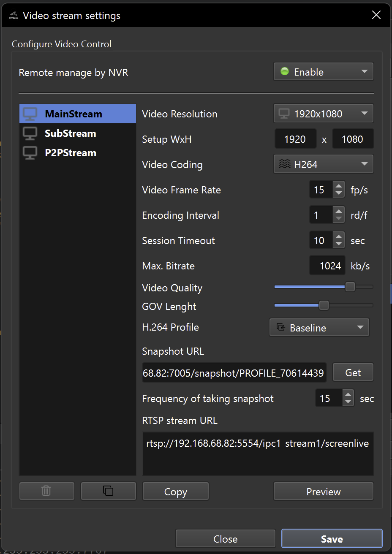Click the monitor icon beside SubStream
392x554 pixels.
(x=30, y=133)
